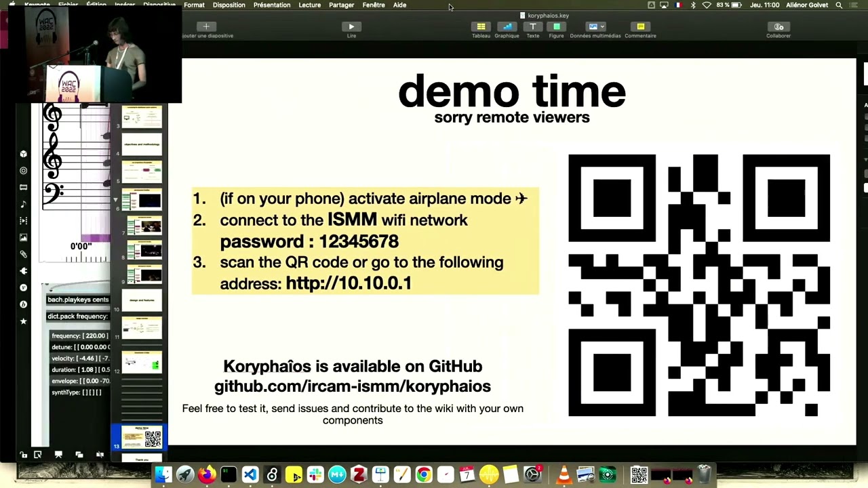This screenshot has width=868, height=488.
Task: Collapse the slide 6 group disclosure triangle
Action: coord(115,199)
